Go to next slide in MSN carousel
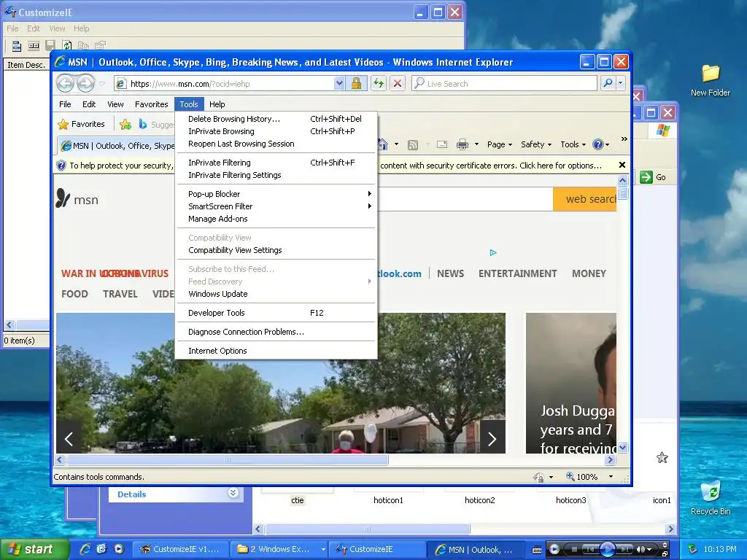The width and height of the screenshot is (747, 560). pos(492,438)
